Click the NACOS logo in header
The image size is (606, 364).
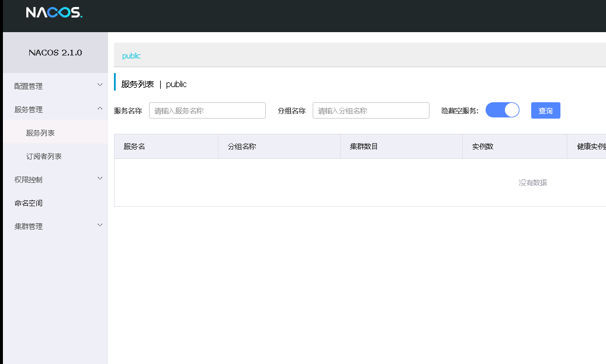tap(54, 12)
